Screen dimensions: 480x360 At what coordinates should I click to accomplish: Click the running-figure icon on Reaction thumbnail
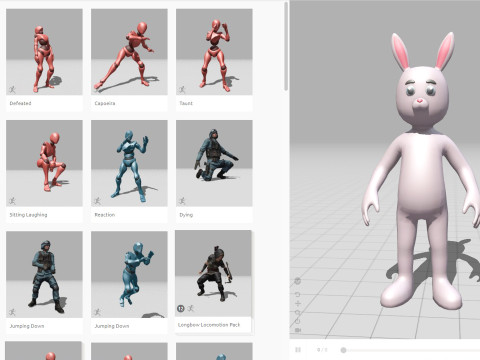(97, 201)
